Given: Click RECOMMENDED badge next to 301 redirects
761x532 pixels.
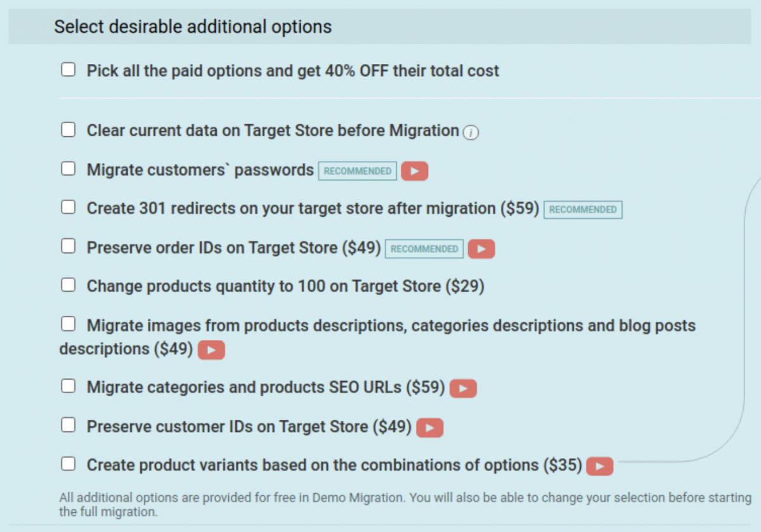Looking at the screenshot, I should click(x=583, y=209).
